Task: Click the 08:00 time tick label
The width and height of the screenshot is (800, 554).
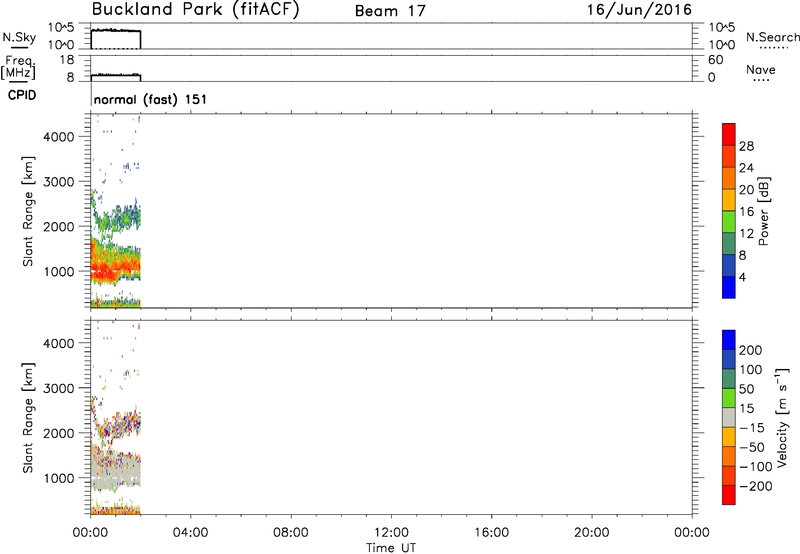Action: (290, 533)
